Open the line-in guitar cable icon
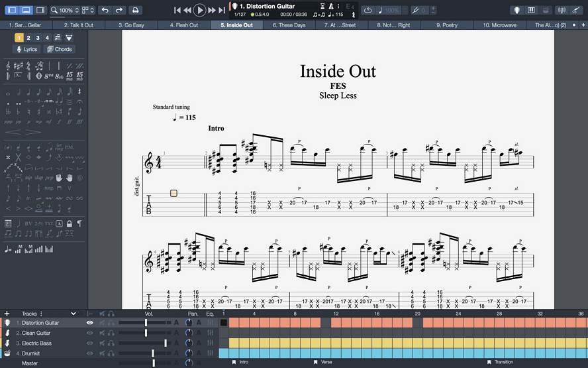 point(575,10)
